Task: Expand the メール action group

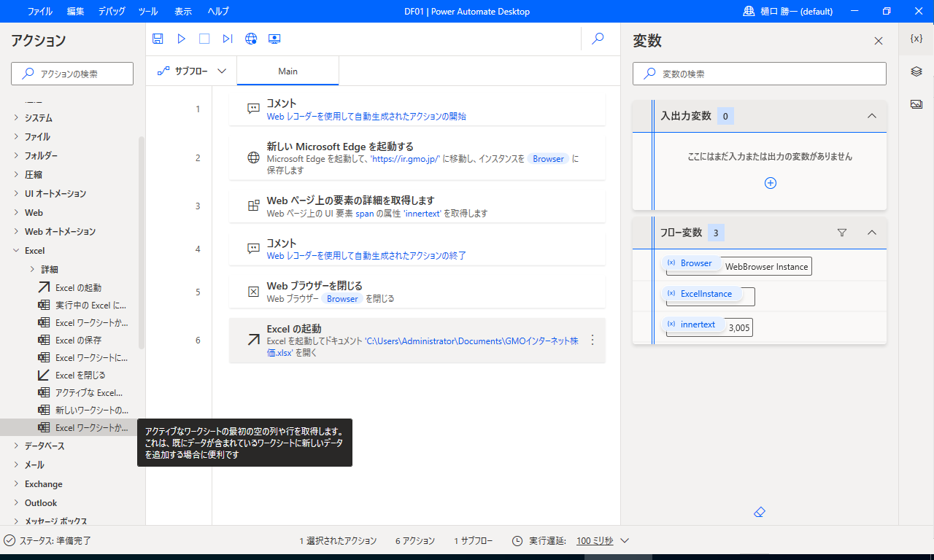Action: [17, 465]
